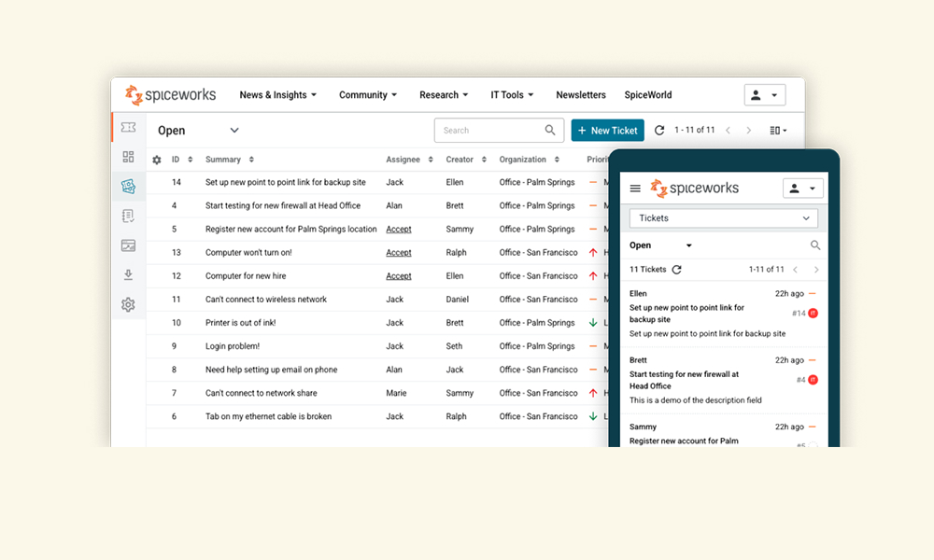Open the mobile user account dropdown
934x560 pixels.
(803, 188)
